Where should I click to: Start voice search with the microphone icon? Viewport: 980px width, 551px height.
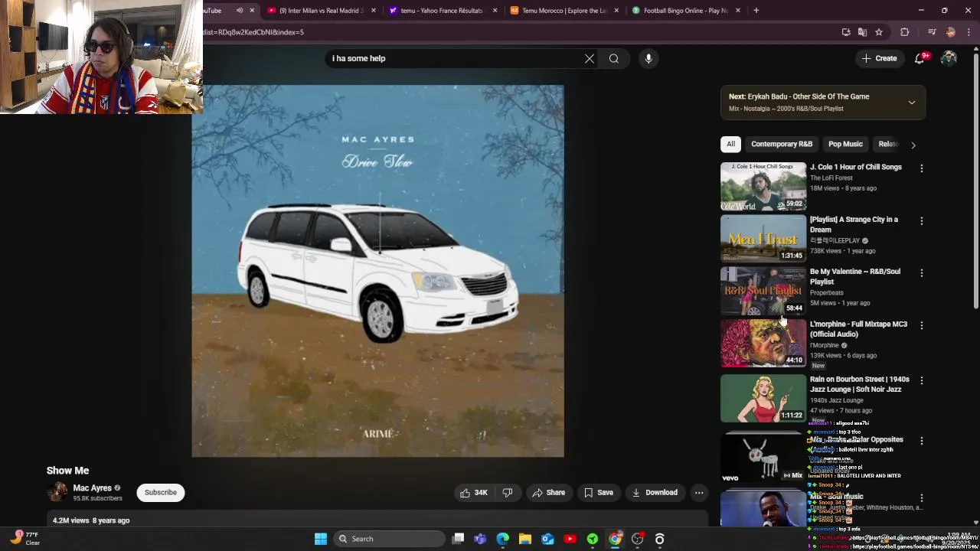click(x=648, y=58)
